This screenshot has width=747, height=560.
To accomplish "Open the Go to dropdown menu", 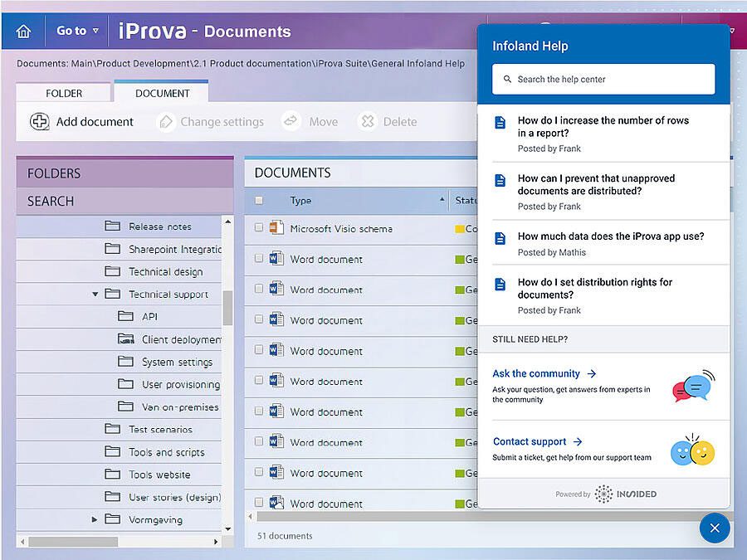I will coord(77,32).
